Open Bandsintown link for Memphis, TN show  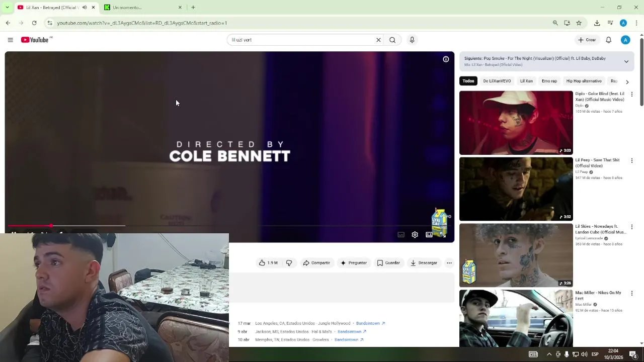click(x=349, y=340)
